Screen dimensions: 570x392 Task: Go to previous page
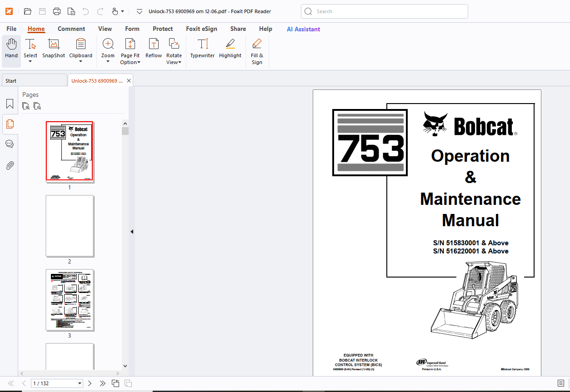pos(24,383)
